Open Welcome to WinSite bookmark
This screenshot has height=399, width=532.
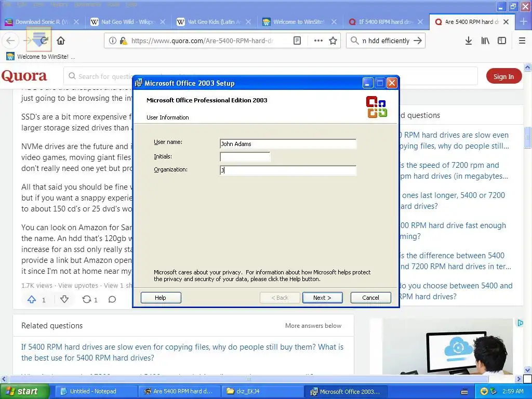(40, 57)
